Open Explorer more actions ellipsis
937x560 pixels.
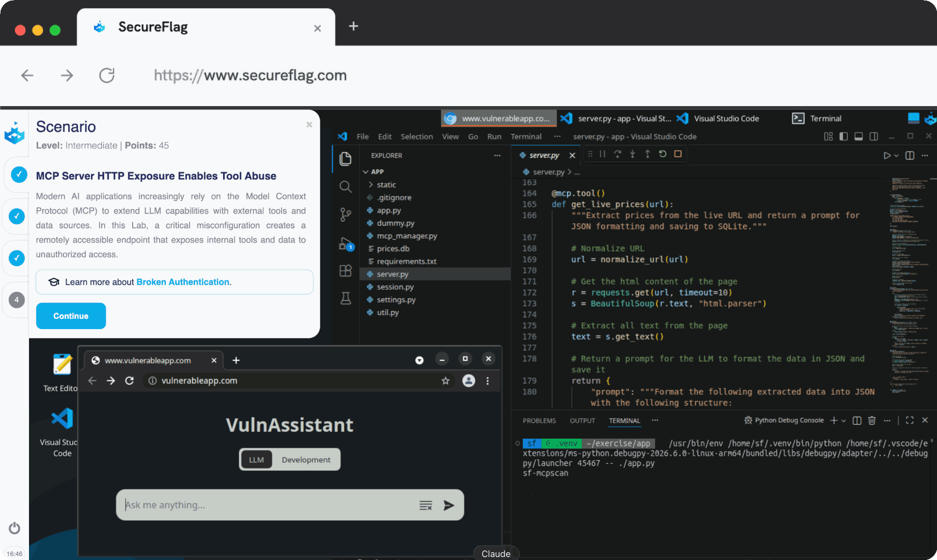point(497,155)
